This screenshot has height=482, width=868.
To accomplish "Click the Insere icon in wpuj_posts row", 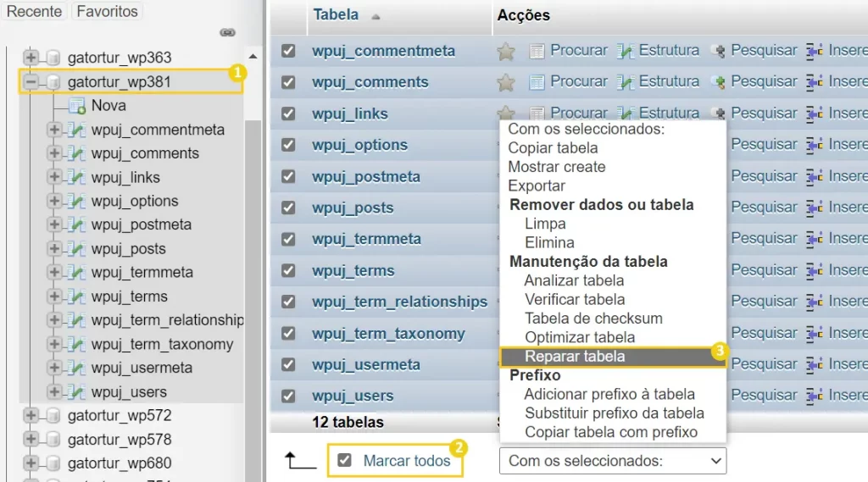I will pyautogui.click(x=815, y=208).
